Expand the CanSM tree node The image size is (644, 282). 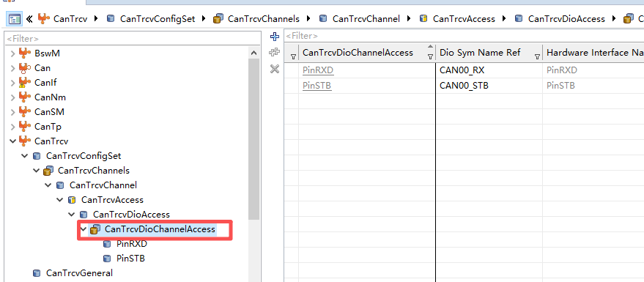click(12, 112)
